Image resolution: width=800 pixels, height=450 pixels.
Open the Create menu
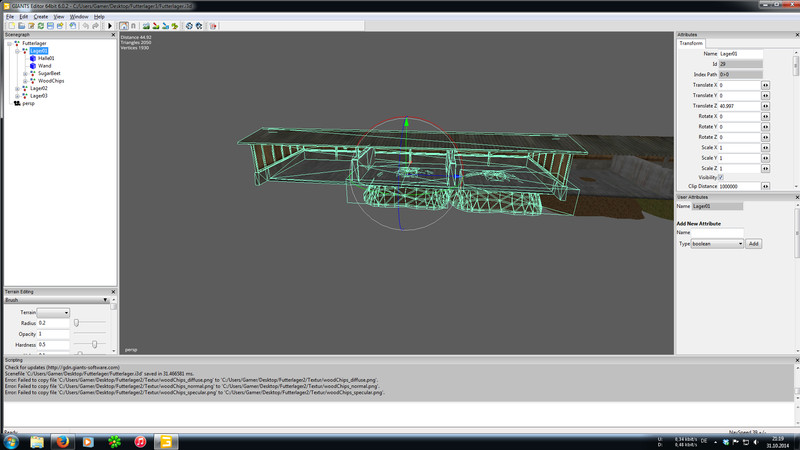tap(41, 17)
